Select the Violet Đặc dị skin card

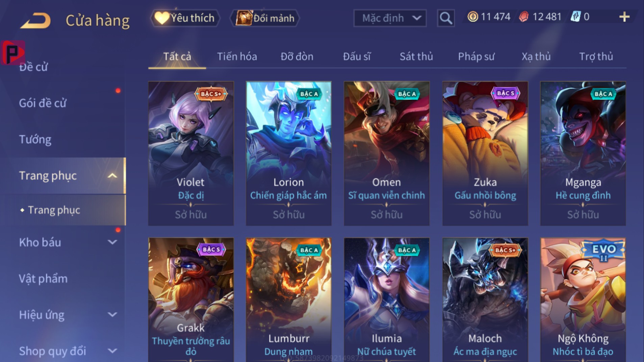click(191, 153)
